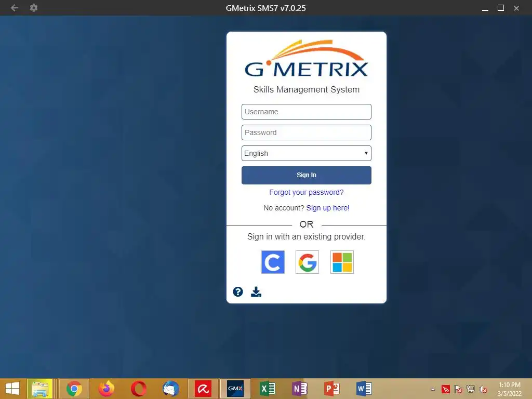Open Avira antivirus from the taskbar
The image size is (532, 399).
(x=203, y=389)
